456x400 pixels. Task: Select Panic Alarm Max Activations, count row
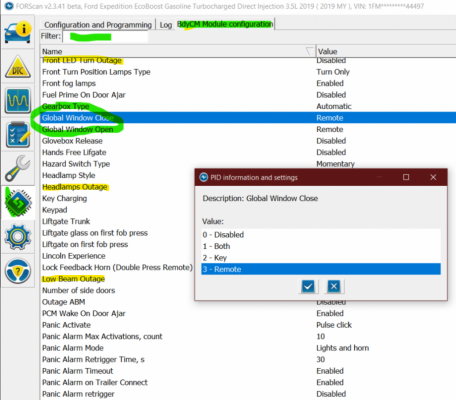[x=248, y=336]
